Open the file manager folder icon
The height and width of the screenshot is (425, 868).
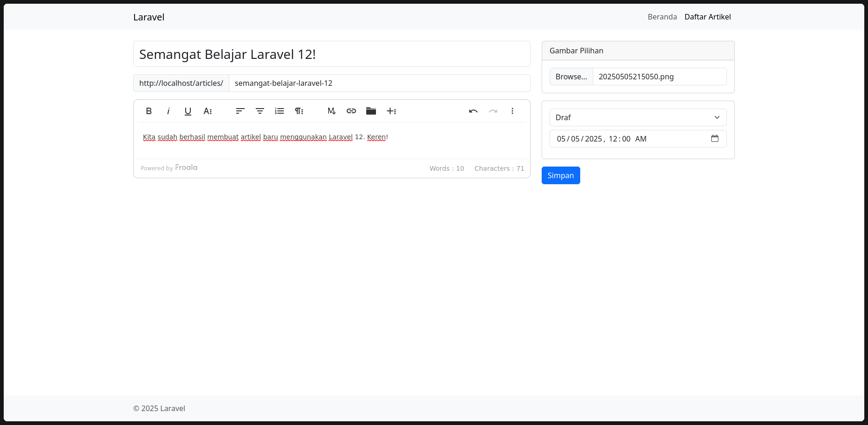(371, 111)
